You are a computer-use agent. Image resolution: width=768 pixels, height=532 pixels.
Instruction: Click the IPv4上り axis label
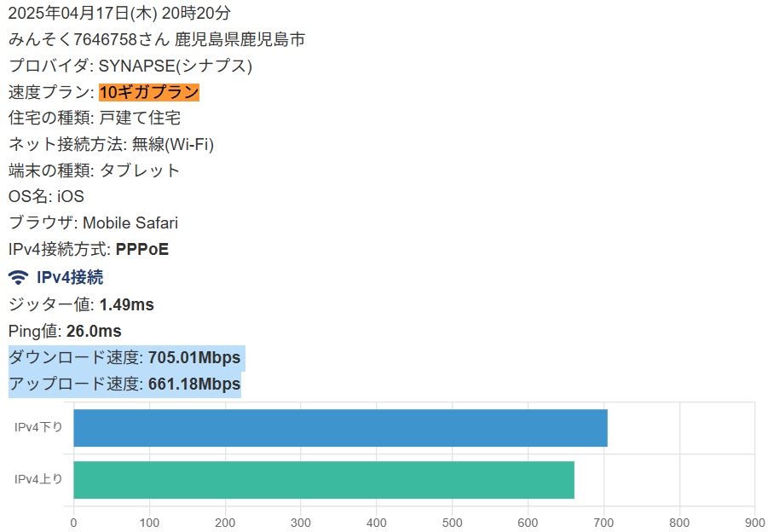click(x=38, y=479)
